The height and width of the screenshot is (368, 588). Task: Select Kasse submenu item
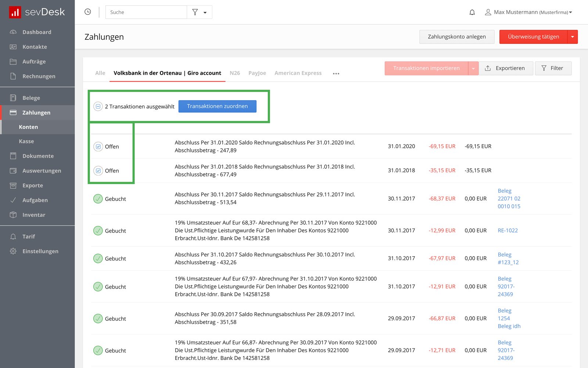coord(37,141)
